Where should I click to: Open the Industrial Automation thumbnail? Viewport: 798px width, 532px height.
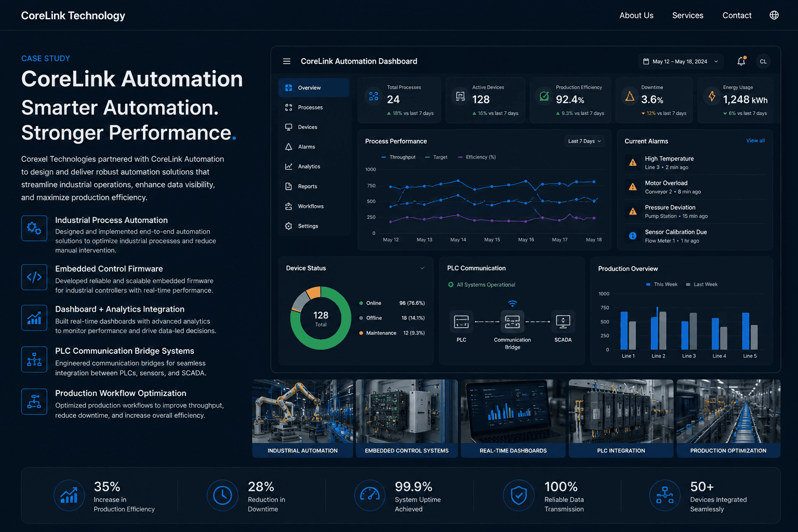pyautogui.click(x=302, y=419)
